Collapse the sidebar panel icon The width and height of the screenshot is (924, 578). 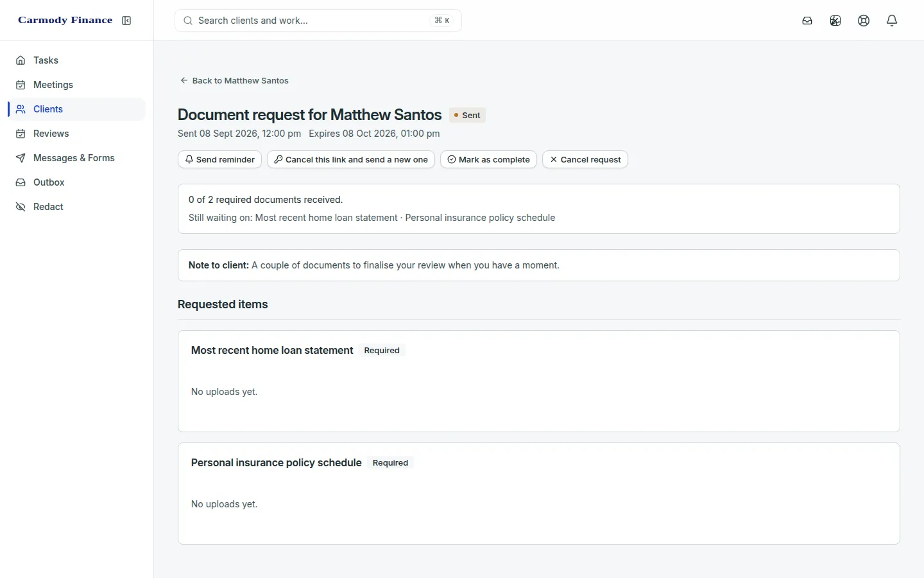pyautogui.click(x=126, y=21)
